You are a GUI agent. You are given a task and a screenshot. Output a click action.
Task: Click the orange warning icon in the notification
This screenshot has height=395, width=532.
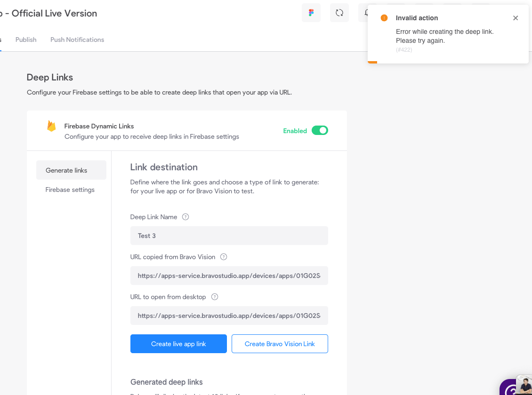[384, 18]
